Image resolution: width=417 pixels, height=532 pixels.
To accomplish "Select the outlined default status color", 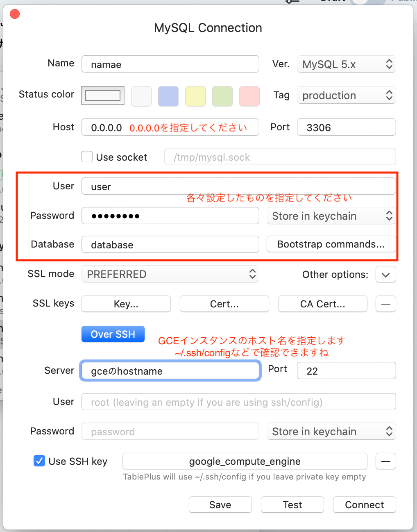I will click(x=103, y=95).
